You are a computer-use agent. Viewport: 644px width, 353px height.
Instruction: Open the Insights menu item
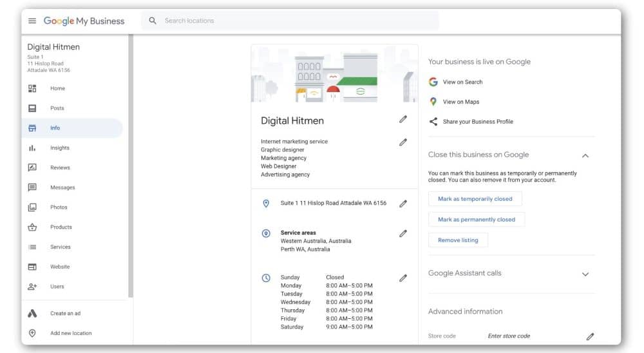[x=72, y=148]
